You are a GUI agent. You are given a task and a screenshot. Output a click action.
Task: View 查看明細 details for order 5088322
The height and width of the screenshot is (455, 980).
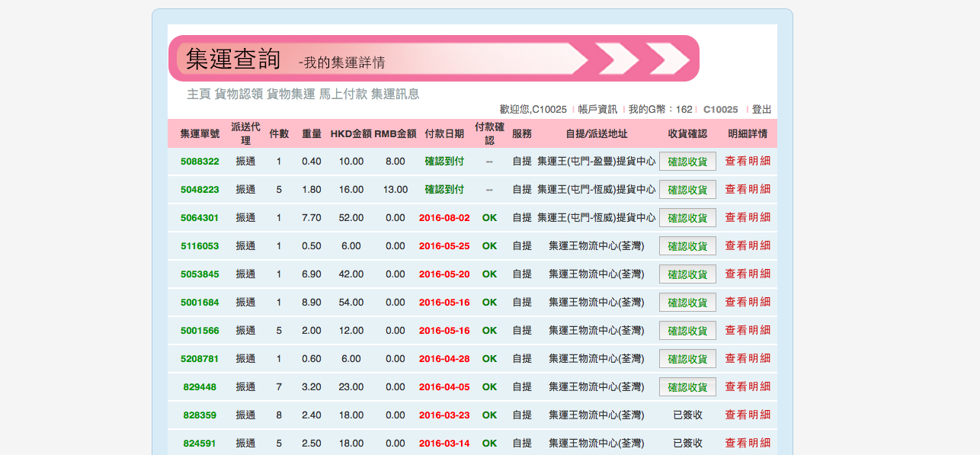coord(748,161)
